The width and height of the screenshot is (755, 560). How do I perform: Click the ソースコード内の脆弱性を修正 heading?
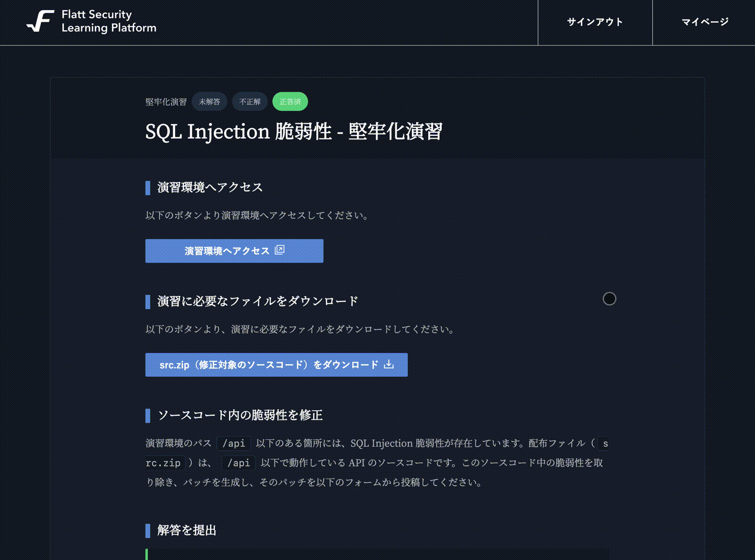point(240,415)
